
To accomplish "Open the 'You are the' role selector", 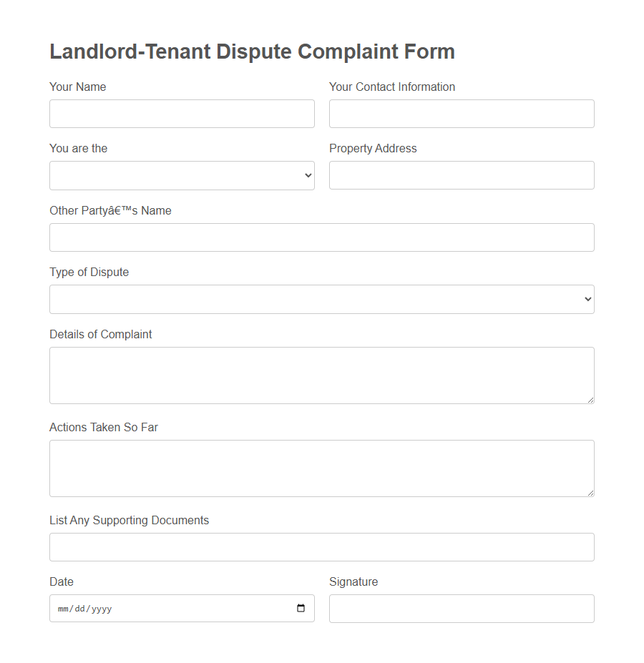I will (182, 175).
